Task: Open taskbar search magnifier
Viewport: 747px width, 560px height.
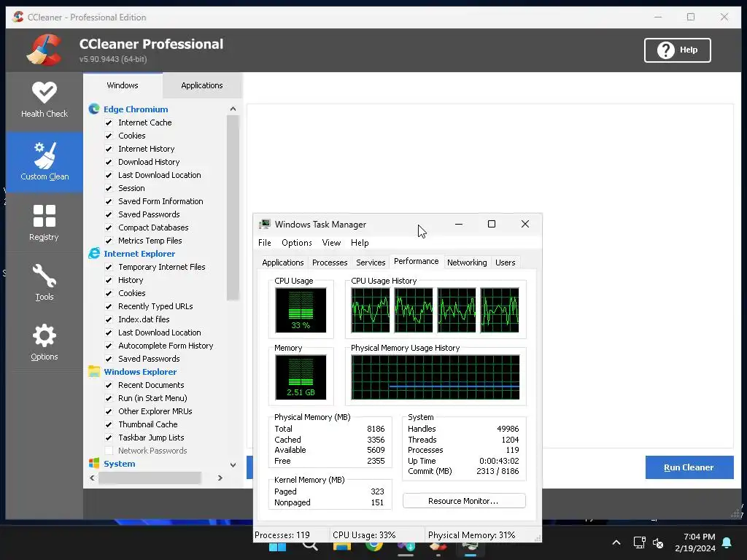Action: [309, 545]
